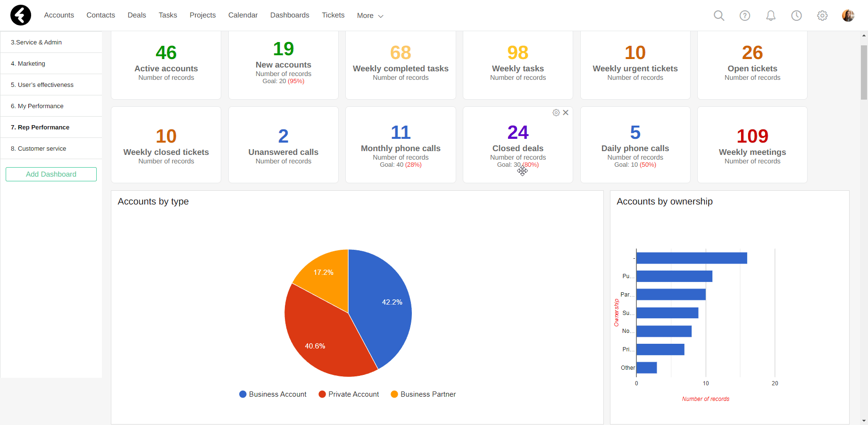Toggle Business Partner legend swatch
This screenshot has width=868, height=425.
(x=394, y=394)
